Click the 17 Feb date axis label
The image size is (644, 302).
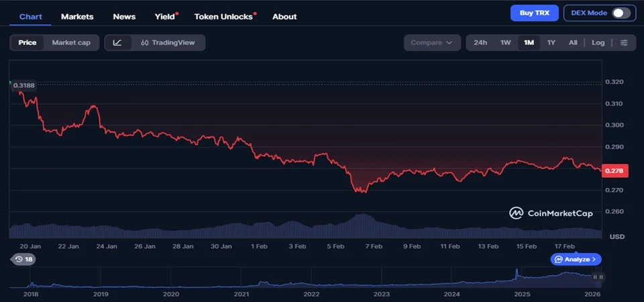point(564,246)
